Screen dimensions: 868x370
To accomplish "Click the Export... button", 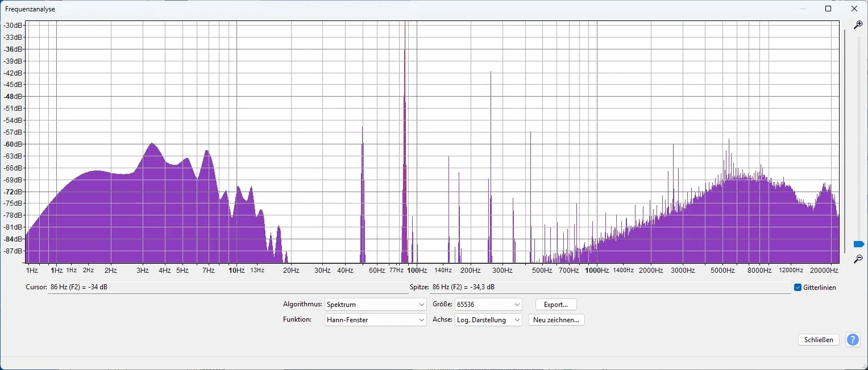I will [x=556, y=305].
